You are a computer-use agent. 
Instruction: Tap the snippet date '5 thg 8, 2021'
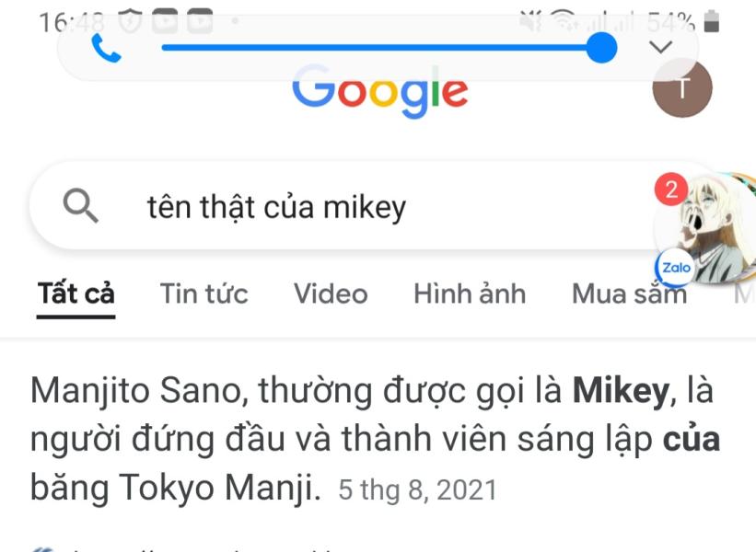tap(417, 489)
